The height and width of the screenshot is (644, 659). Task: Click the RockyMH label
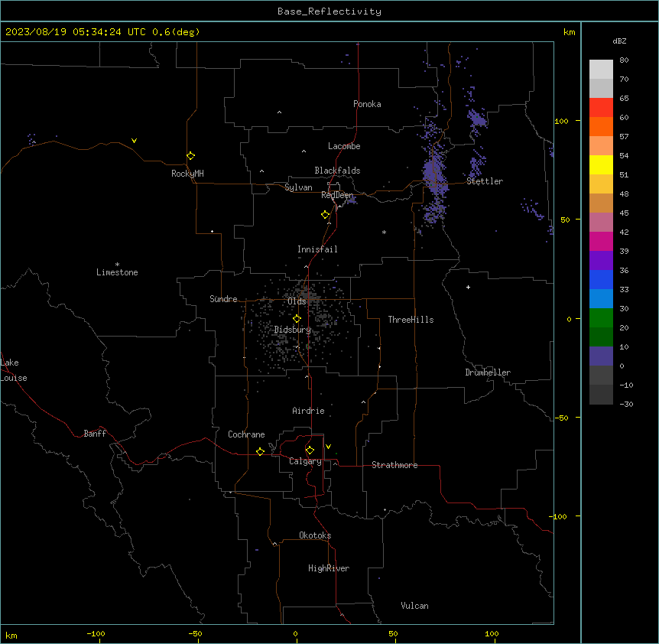point(187,174)
